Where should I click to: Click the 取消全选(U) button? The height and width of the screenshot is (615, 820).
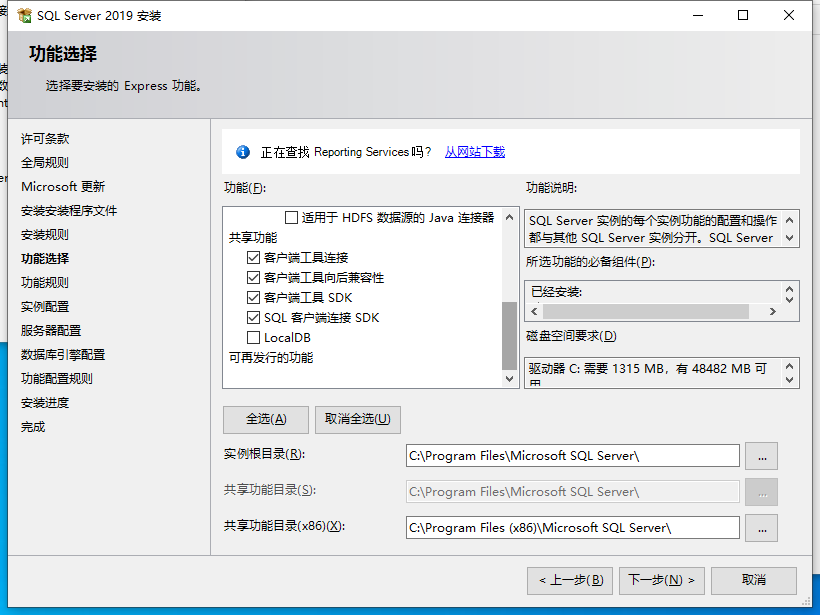[358, 419]
